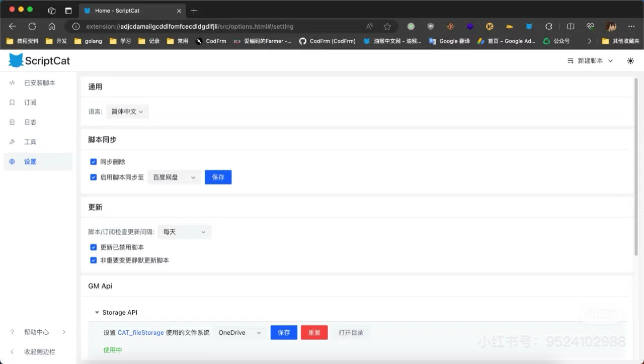Screen dimensions: 644x364
Task: Open the ScriptCat extension icon in toolbar
Action: click(529, 26)
